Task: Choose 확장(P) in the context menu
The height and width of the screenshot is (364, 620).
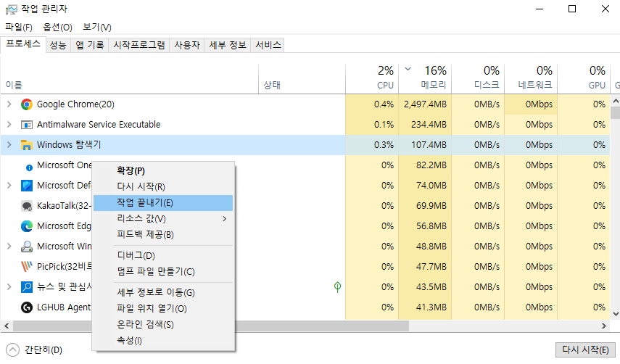Action: click(163, 170)
